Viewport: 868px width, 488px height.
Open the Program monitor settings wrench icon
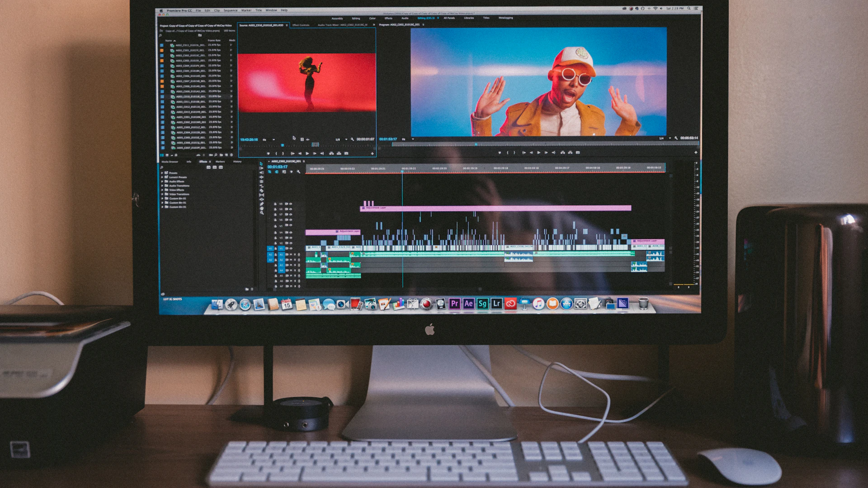(676, 138)
